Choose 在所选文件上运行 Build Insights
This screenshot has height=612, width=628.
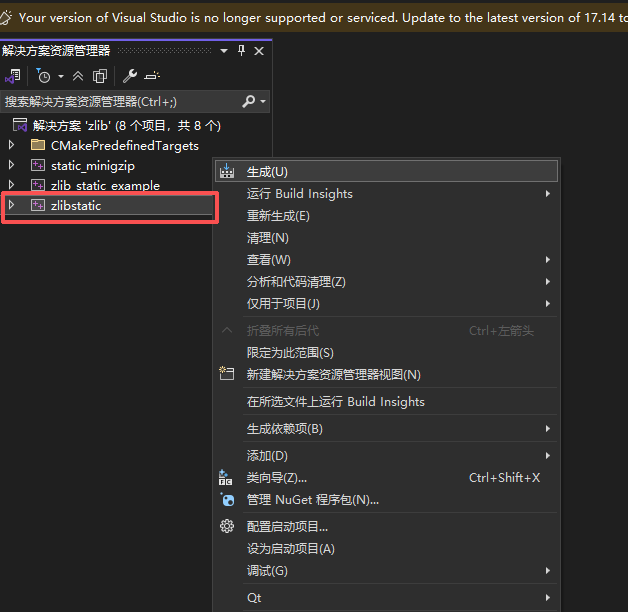[x=386, y=402]
